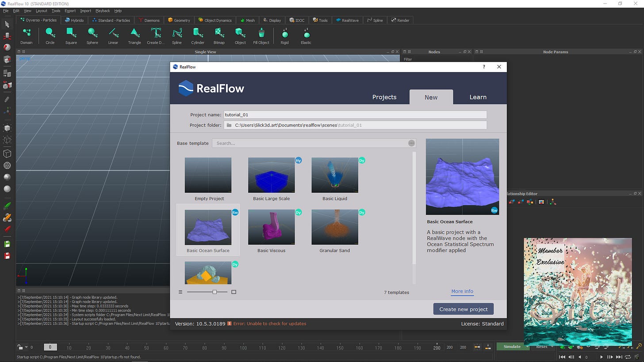This screenshot has height=362, width=644.
Task: Click the play forward playback button
Action: point(601,357)
